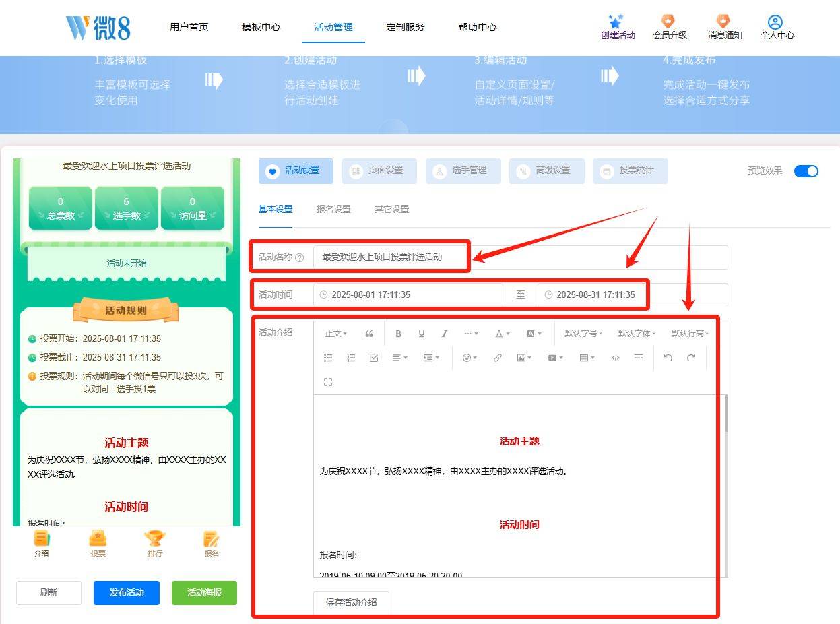Click the 活动名称 input field
The width and height of the screenshot is (840, 624).
coord(520,257)
